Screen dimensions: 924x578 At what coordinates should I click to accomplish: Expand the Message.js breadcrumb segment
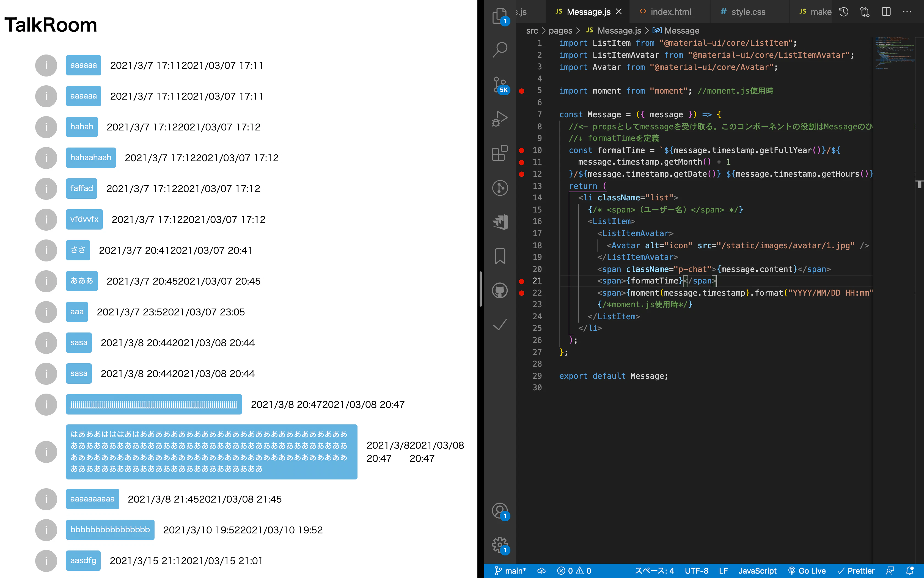[614, 31]
